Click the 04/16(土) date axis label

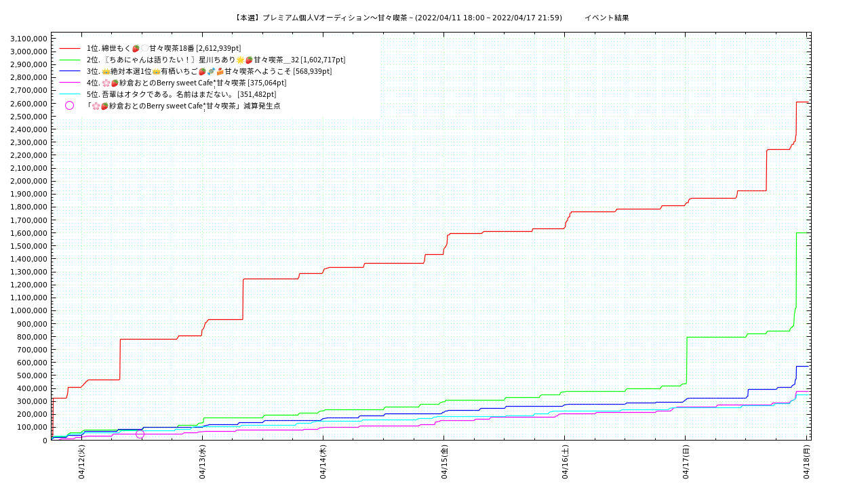tap(564, 462)
